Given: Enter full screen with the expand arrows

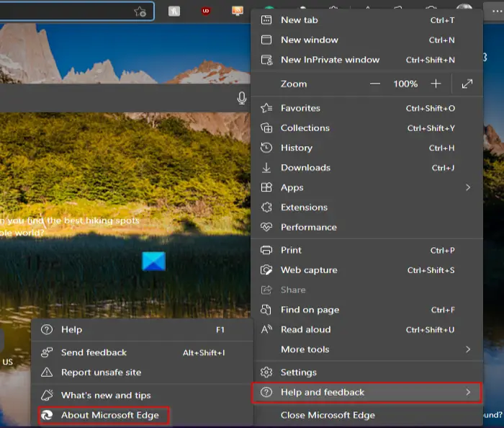Looking at the screenshot, I should coord(467,84).
